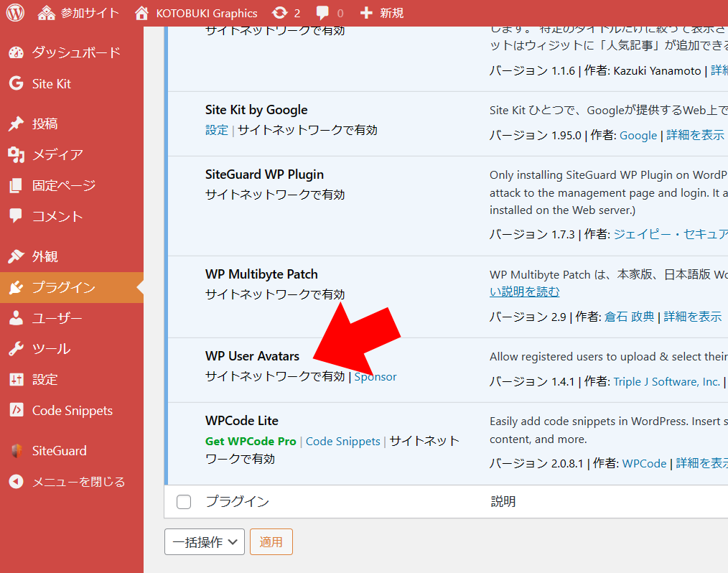Click the SiteGuard shield icon
728x573 pixels.
16,451
